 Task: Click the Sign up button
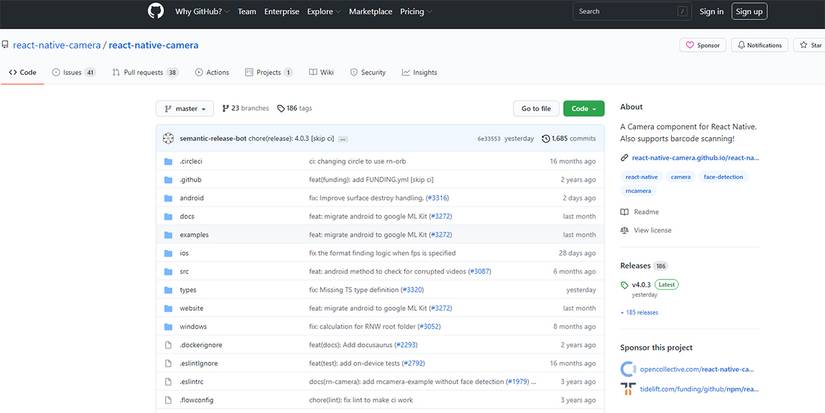[x=749, y=12]
